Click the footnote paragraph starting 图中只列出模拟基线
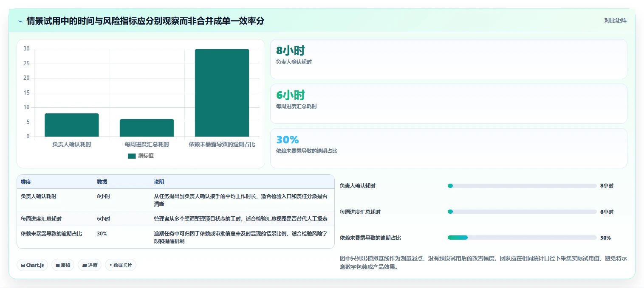The height and width of the screenshot is (288, 644). (483, 263)
